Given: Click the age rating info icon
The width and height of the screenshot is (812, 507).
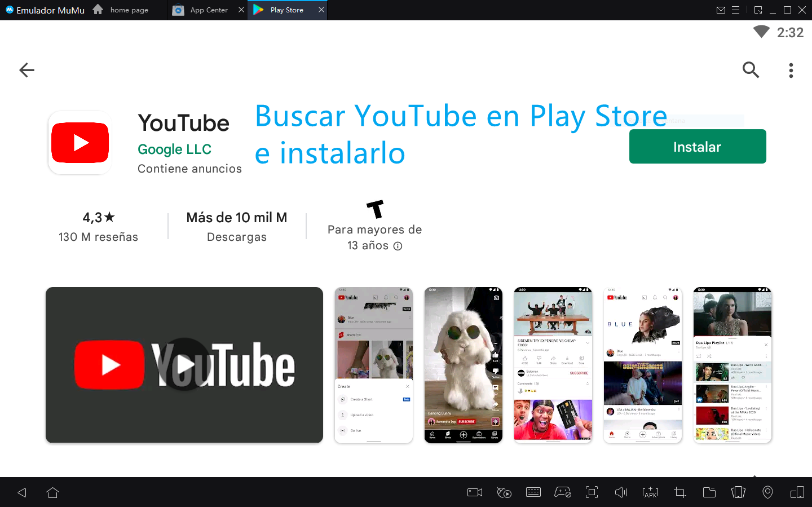Looking at the screenshot, I should point(398,246).
